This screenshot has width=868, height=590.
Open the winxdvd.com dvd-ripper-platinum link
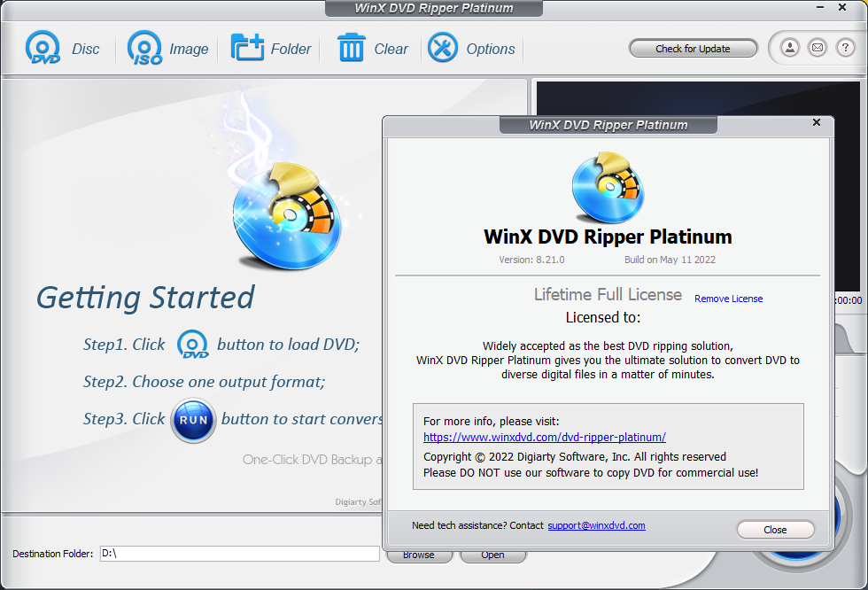click(x=544, y=438)
